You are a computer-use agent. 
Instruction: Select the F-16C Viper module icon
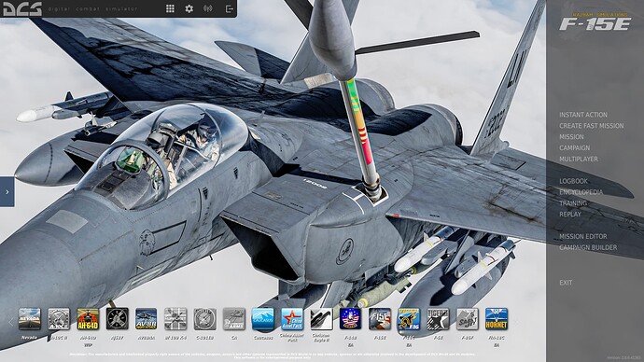coord(409,319)
